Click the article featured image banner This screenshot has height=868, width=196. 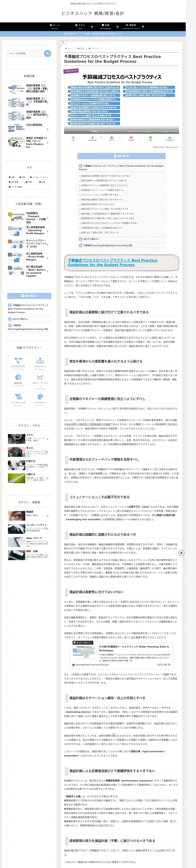121,101
